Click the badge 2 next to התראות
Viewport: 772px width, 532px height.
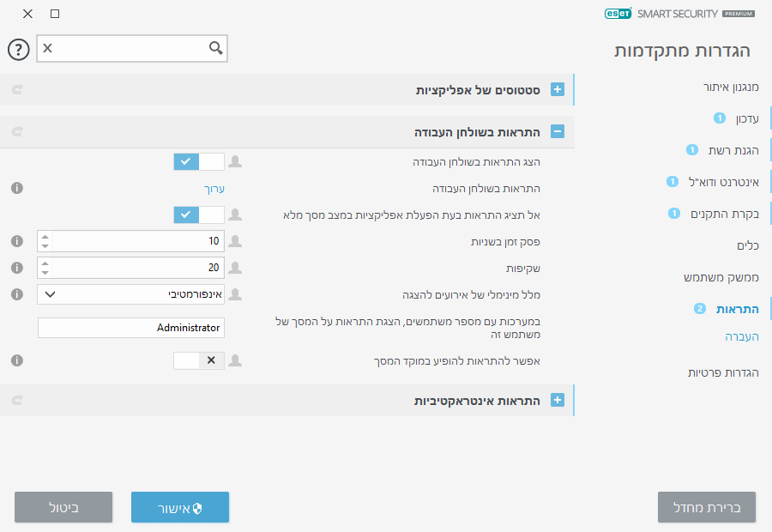[700, 308]
